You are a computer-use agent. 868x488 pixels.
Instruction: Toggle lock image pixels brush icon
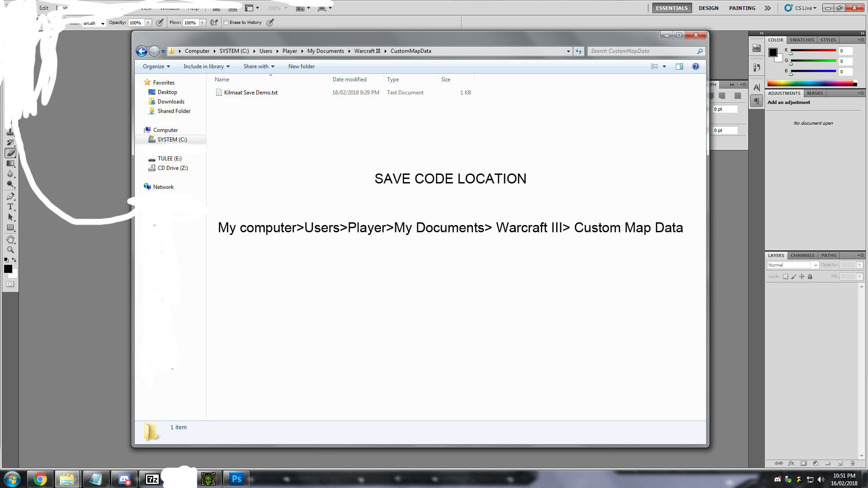point(793,277)
